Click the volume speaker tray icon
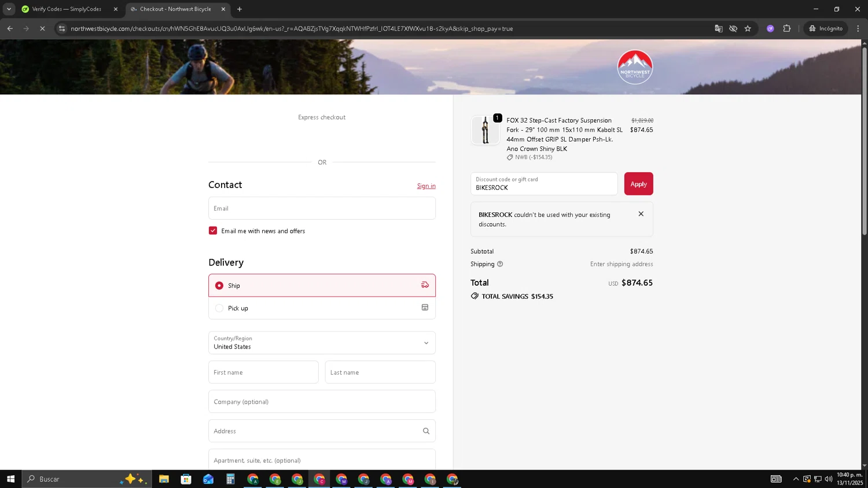This screenshot has height=488, width=868. pyautogui.click(x=829, y=479)
